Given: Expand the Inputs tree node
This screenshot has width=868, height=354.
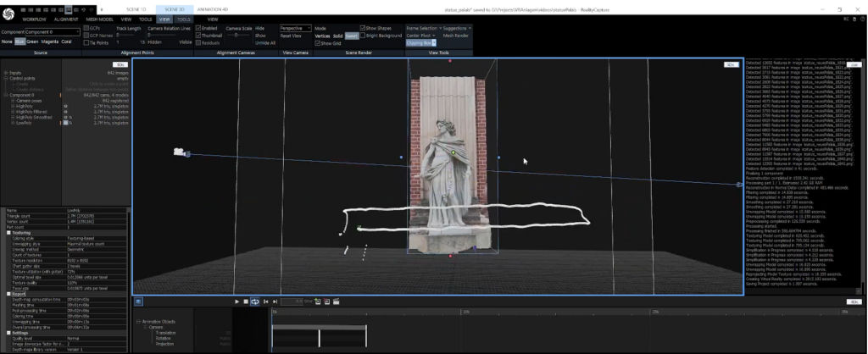Looking at the screenshot, I should point(6,73).
